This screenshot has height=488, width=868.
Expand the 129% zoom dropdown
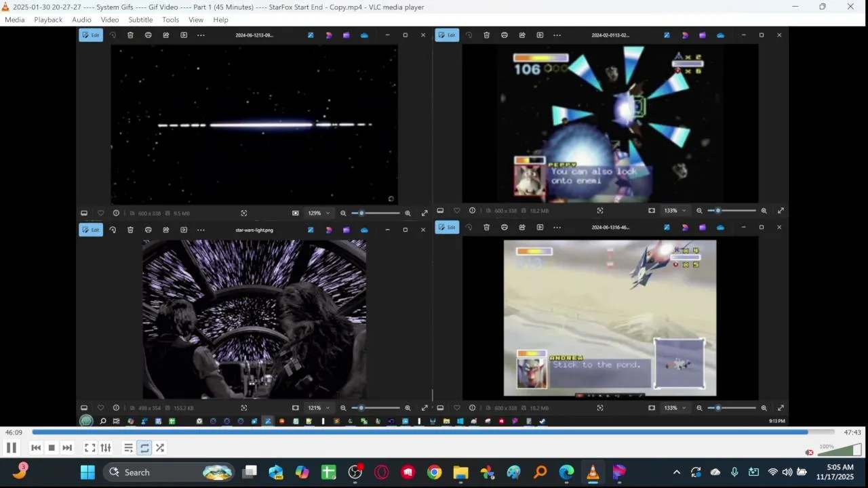319,213
